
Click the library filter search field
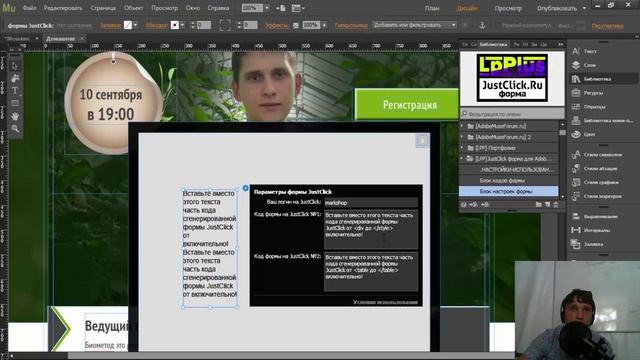click(x=512, y=114)
